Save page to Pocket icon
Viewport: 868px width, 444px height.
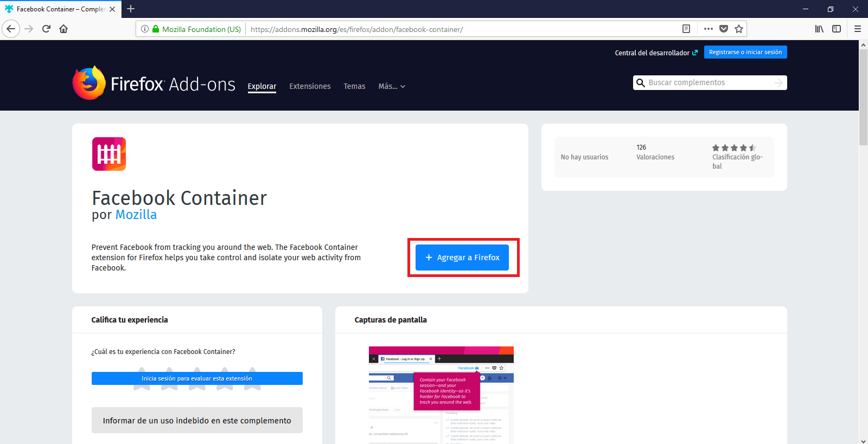tap(724, 29)
